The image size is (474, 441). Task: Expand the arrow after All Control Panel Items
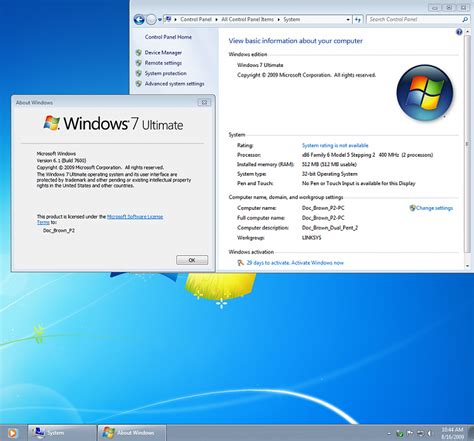tap(279, 20)
